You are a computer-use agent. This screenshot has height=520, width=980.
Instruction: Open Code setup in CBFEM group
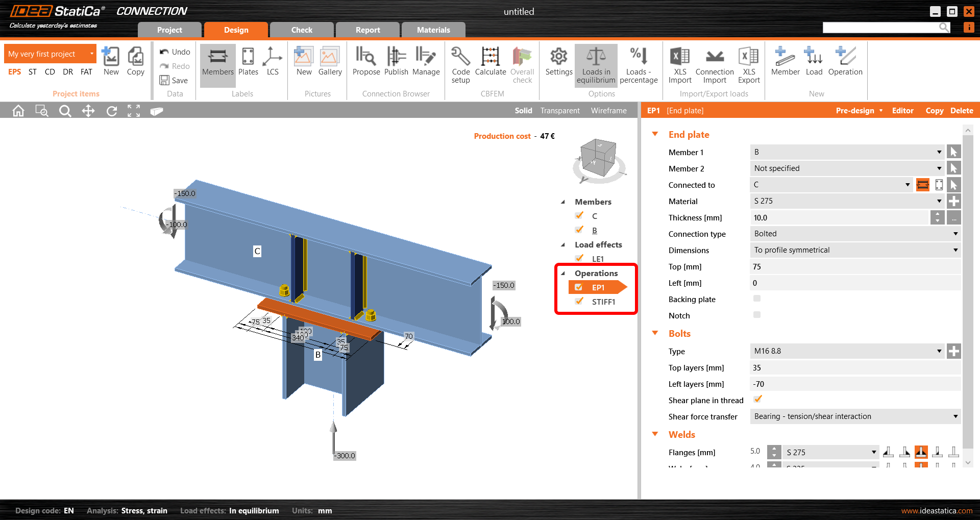[x=460, y=64]
